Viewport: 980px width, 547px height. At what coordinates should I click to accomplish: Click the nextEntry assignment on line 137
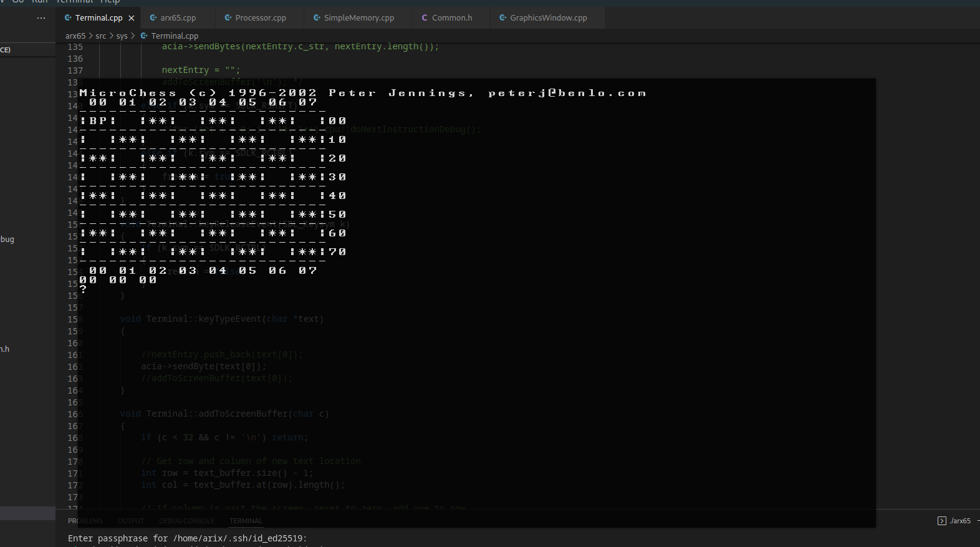[201, 70]
